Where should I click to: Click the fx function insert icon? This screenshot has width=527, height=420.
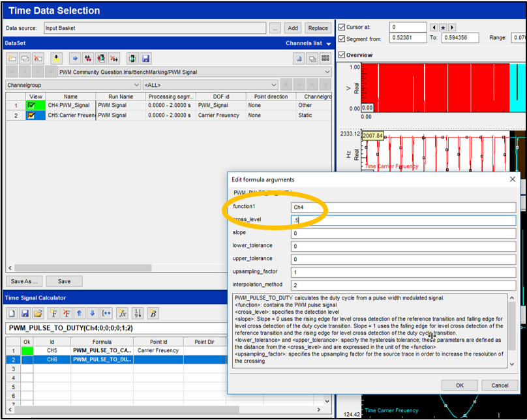123,314
